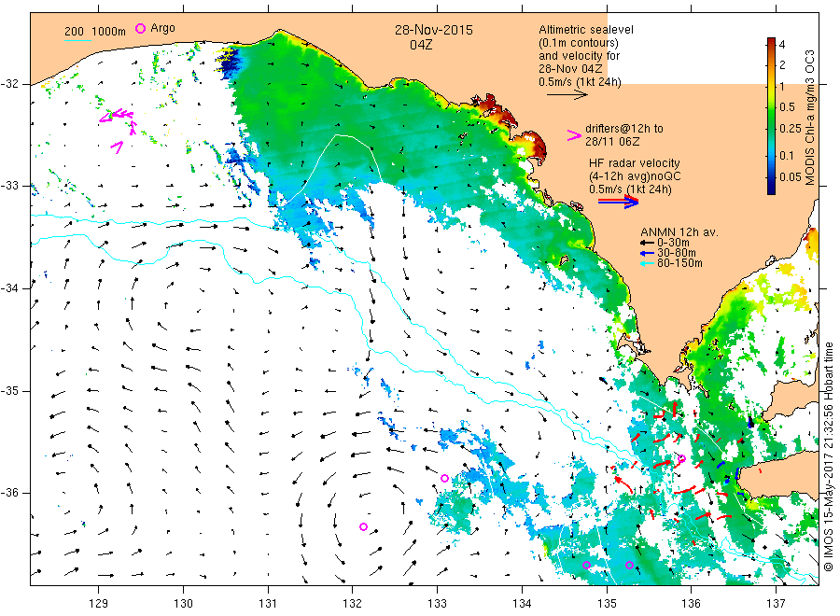The image size is (840, 616).
Task: Click the '131' longitude axis label
Action: (268, 604)
